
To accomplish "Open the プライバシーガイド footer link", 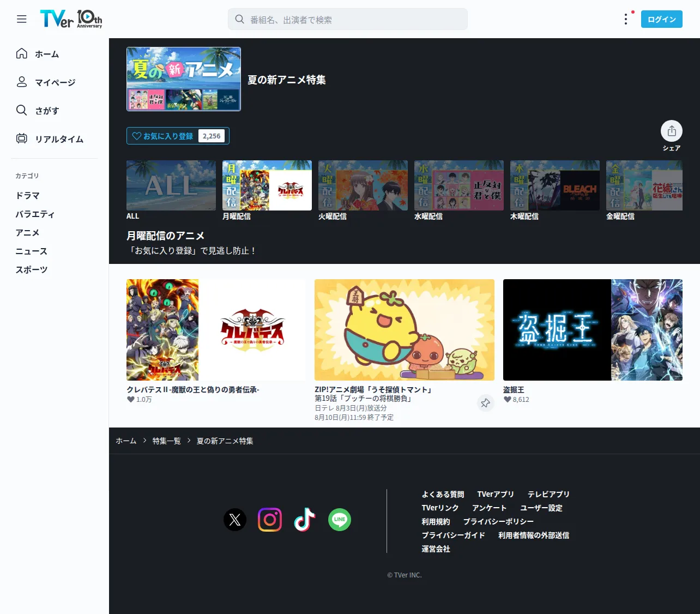I will (x=453, y=535).
